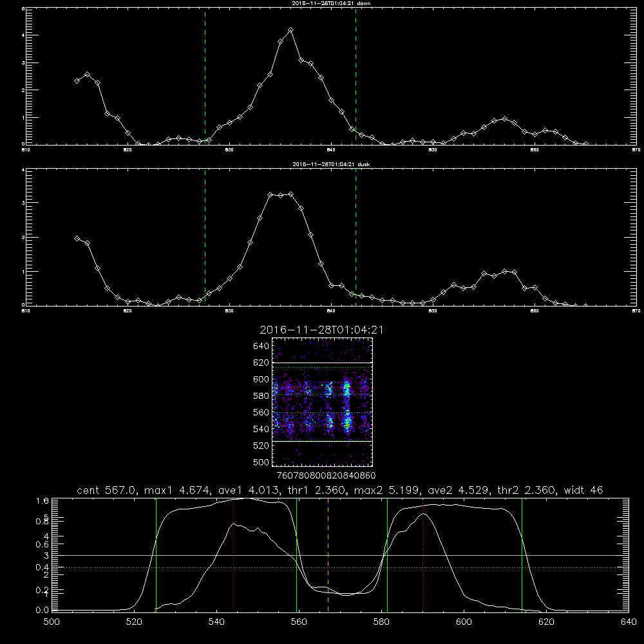Click the green vertical line near 614 in the bottom plot

point(522,554)
